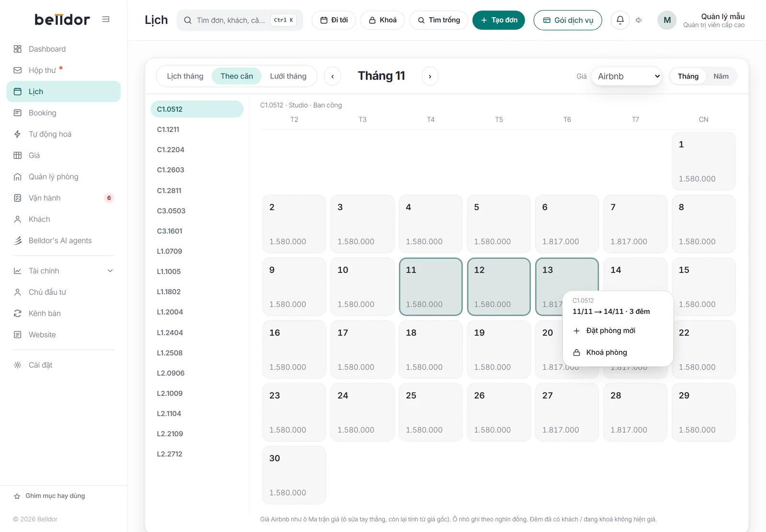Viewport: 766px width, 532px height.
Task: Open Cài đặt settings gear icon
Action: click(x=18, y=365)
